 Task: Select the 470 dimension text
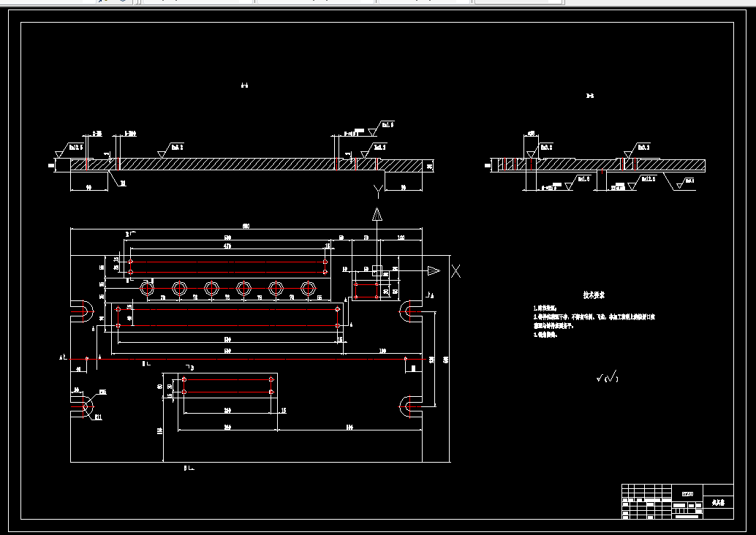[x=227, y=246]
